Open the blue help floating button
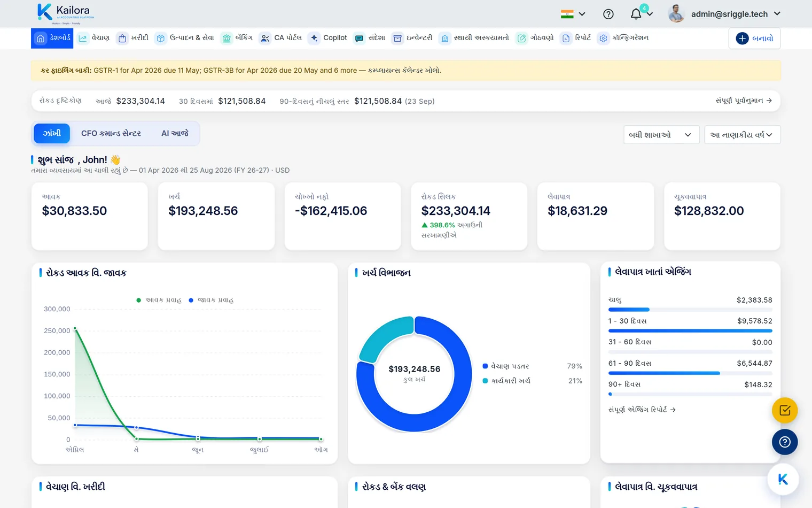This screenshot has height=508, width=812. coord(785,442)
